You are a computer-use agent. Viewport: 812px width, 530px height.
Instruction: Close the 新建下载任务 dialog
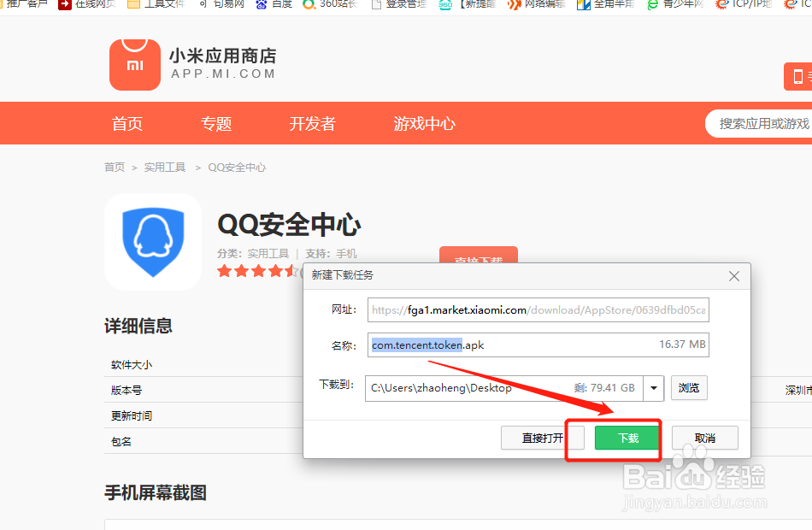[734, 276]
